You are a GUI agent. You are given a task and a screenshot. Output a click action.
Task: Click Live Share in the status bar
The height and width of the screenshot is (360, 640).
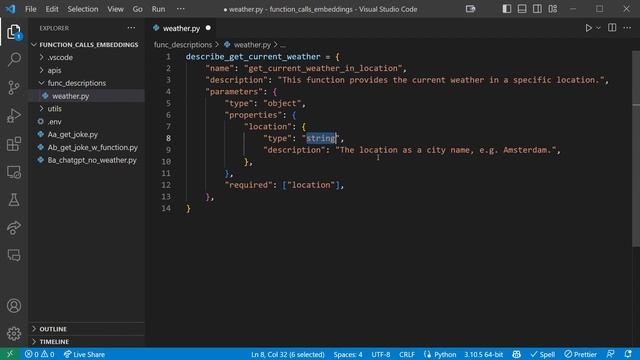coord(84,354)
